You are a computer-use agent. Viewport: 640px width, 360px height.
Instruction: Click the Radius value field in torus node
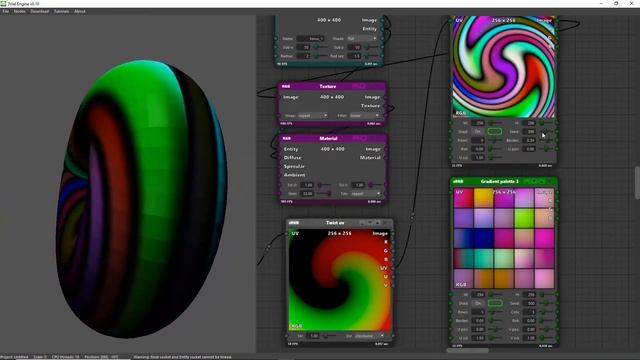click(x=304, y=56)
